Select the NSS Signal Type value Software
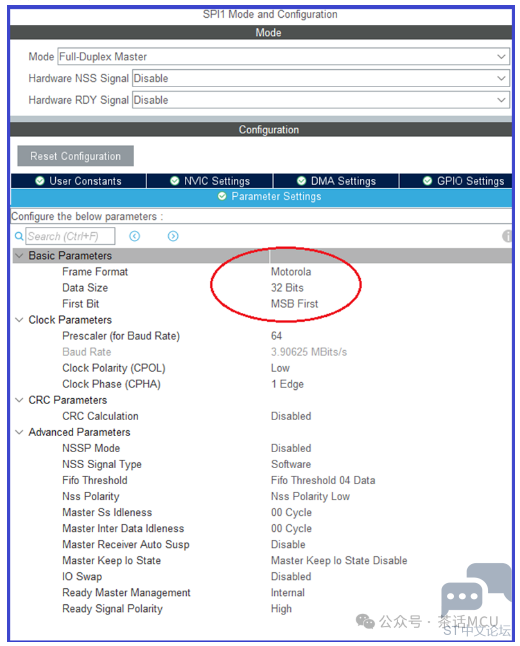This screenshot has height=646, width=520. [x=291, y=464]
